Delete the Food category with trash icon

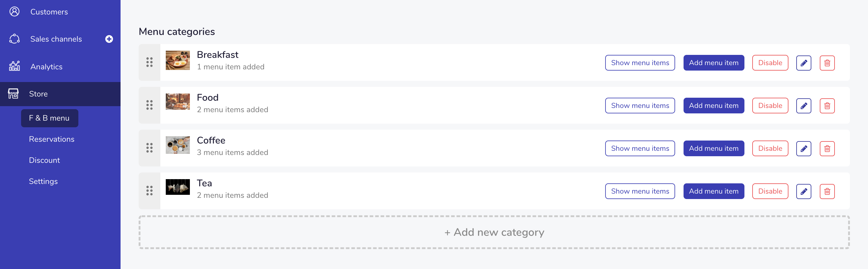tap(827, 106)
